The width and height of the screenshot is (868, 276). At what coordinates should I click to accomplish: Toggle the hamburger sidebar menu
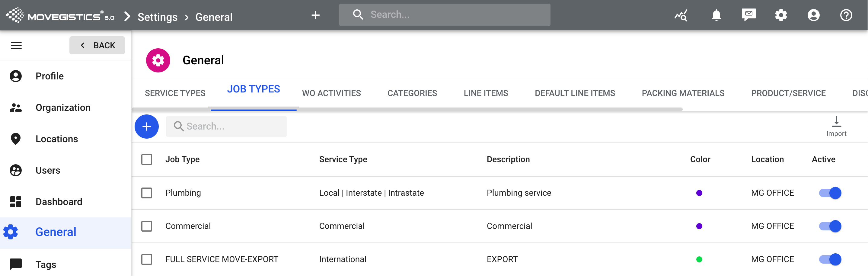tap(16, 45)
